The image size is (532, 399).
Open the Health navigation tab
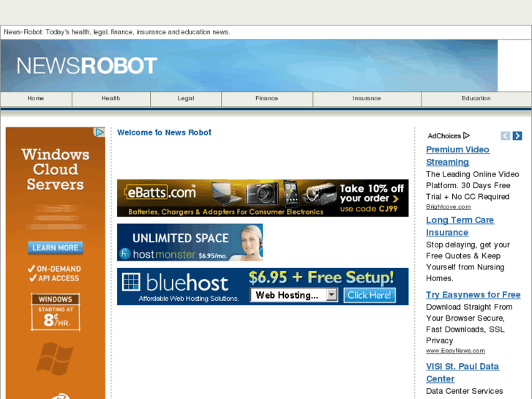[111, 99]
